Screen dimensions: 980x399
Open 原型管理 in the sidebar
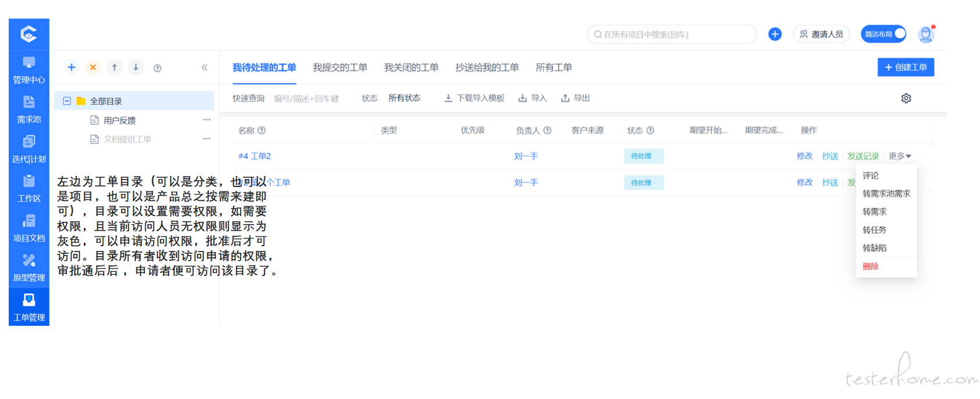coord(28,268)
